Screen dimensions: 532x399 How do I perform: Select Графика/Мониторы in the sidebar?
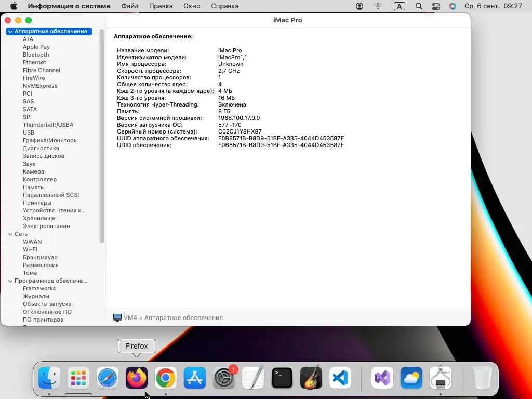pyautogui.click(x=50, y=140)
